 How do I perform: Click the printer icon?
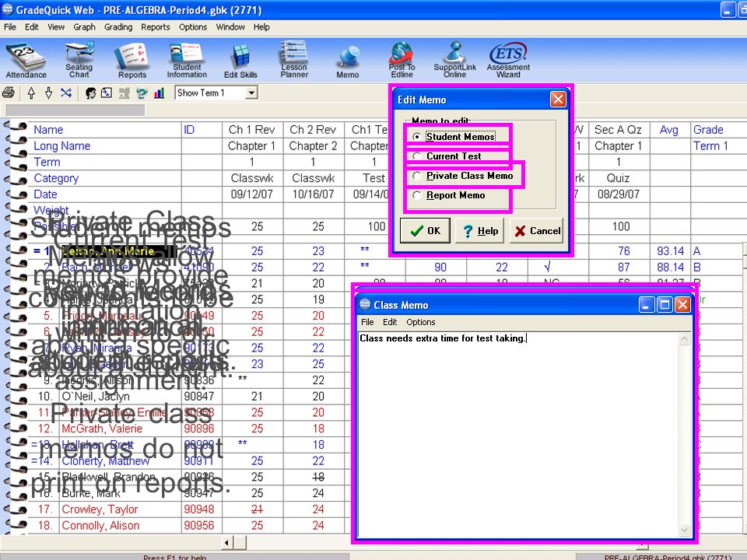(9, 93)
